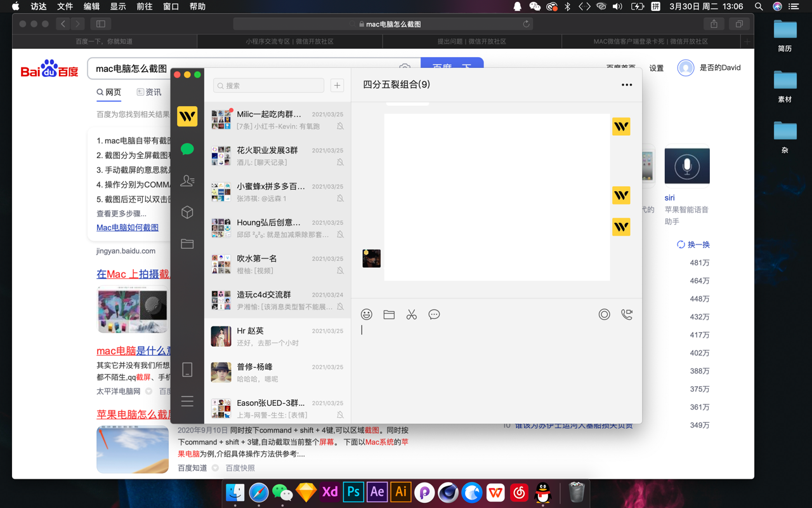Open the 编辑 menu
The height and width of the screenshot is (508, 812).
point(92,6)
